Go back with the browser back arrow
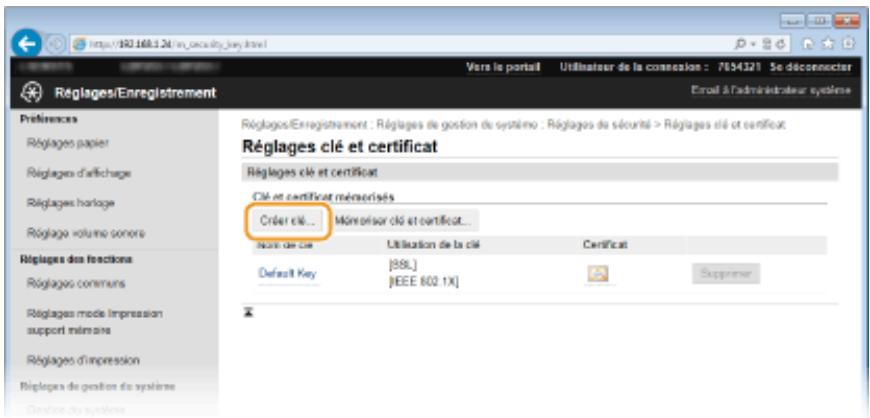870x418 pixels. tap(27, 44)
